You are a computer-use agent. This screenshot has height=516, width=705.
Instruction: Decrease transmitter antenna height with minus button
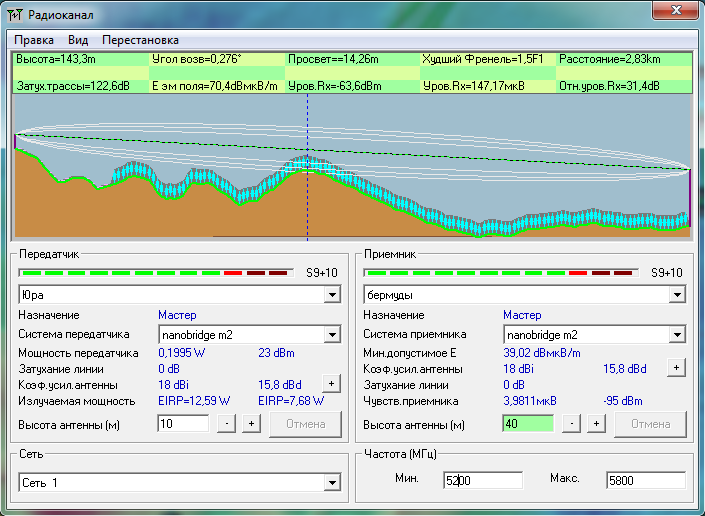227,424
